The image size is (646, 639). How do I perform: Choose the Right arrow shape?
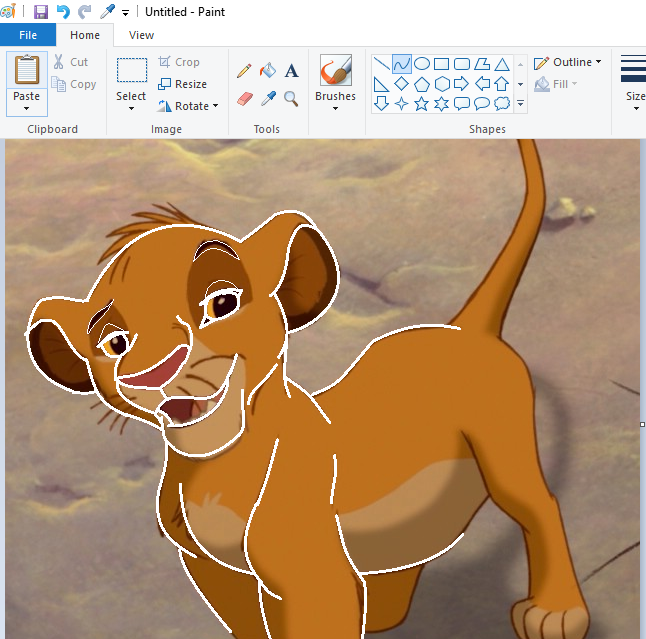[461, 84]
